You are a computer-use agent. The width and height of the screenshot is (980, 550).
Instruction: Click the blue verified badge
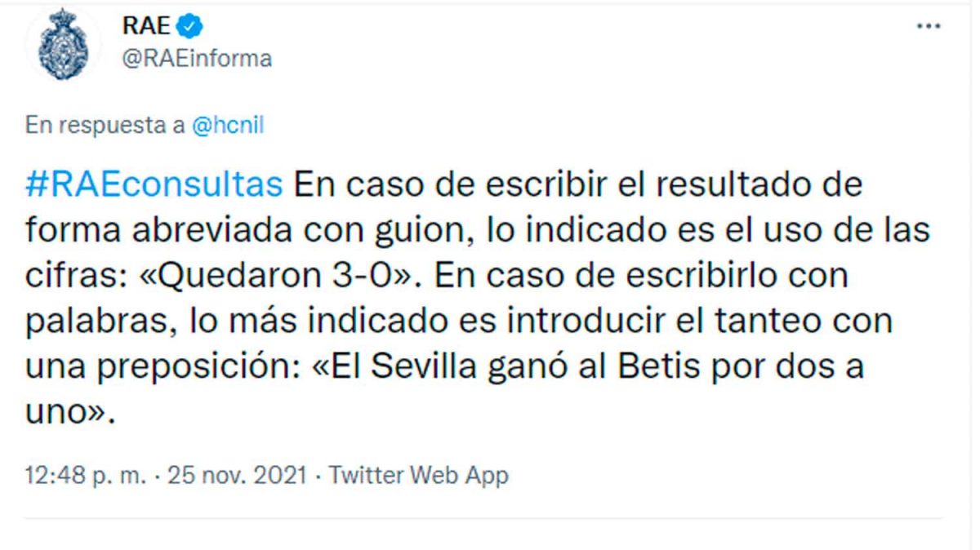click(x=190, y=26)
